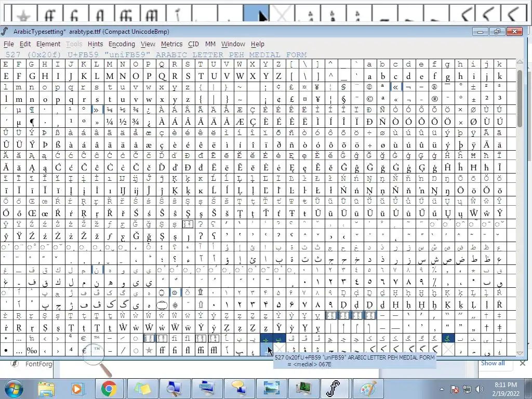Select the capital Œ ligature glyph cell
This screenshot has width=532, height=399.
[x=32, y=214]
